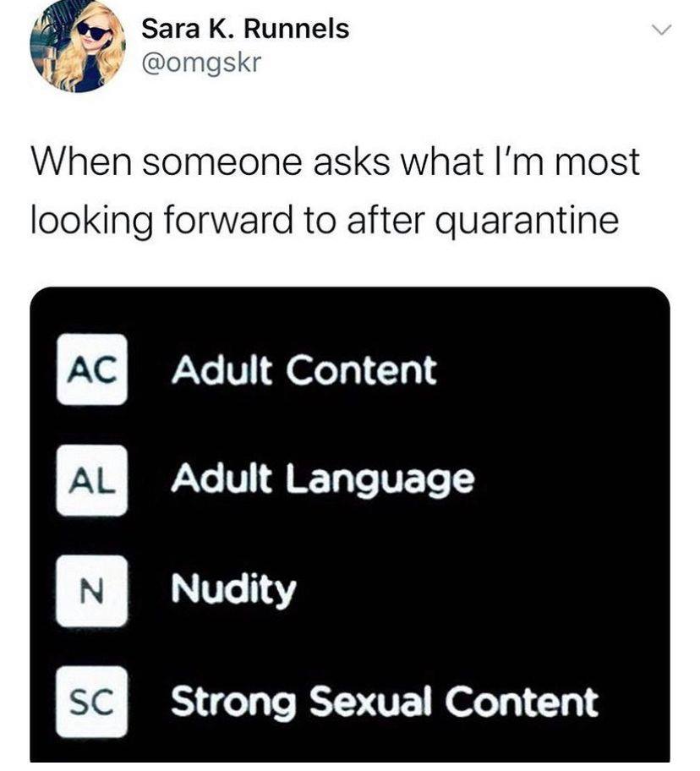Open Sara K. Runnels' profile avatar
The width and height of the screenshot is (700, 771).
(x=78, y=46)
